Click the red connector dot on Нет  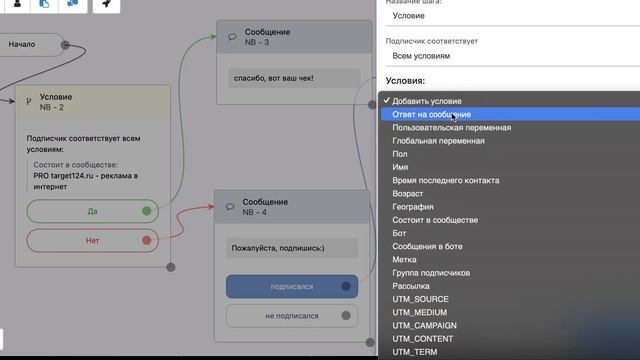[147, 240]
